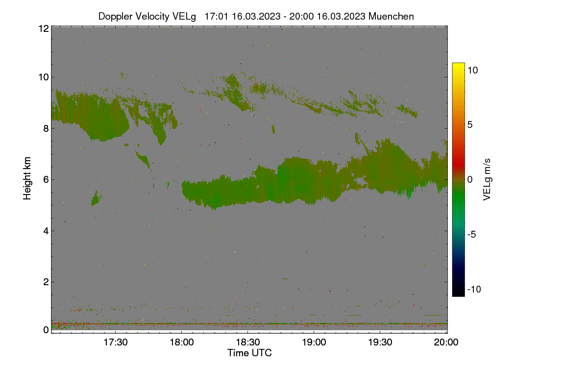Click the plot title Doppler Velocity VELg
This screenshot has height=392, width=588.
click(x=147, y=16)
